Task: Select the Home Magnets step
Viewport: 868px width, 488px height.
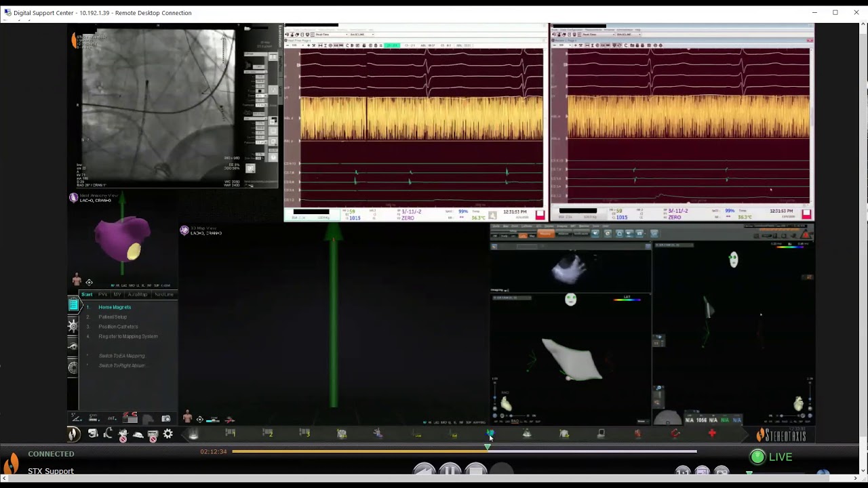Action: (x=115, y=307)
